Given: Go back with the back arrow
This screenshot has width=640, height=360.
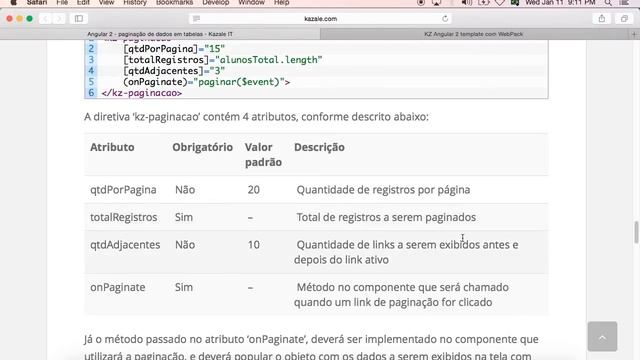Looking at the screenshot, I should point(46,19).
